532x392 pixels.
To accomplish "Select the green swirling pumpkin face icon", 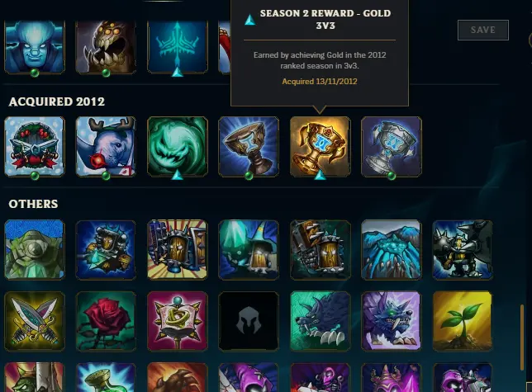I will pos(177,146).
